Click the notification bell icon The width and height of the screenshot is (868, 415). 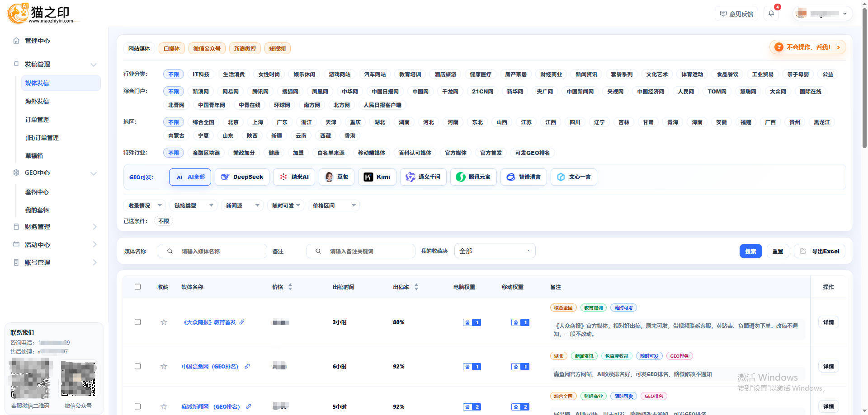point(771,14)
